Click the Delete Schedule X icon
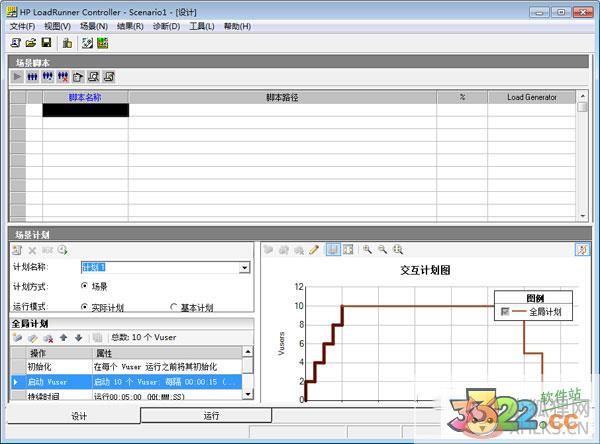 pos(32,250)
